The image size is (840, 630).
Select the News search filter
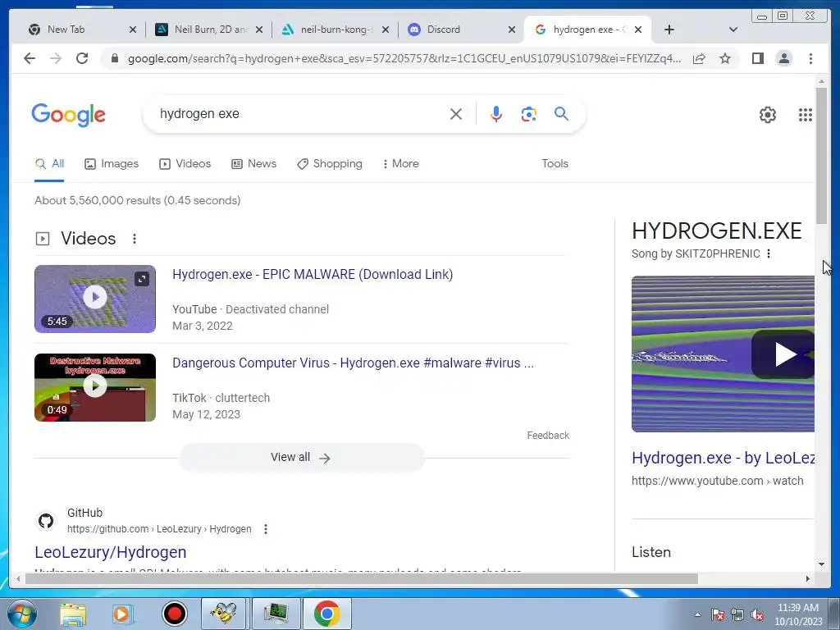[x=253, y=164]
